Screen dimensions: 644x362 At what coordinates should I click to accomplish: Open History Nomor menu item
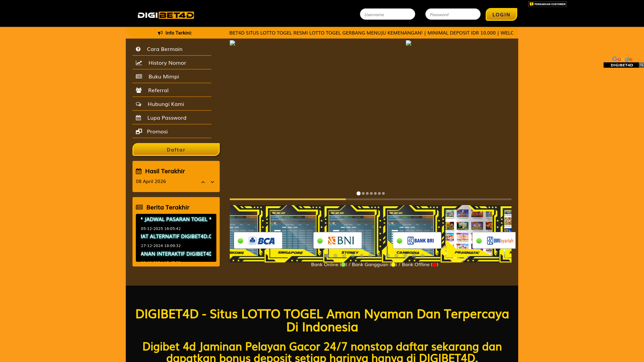pos(172,63)
